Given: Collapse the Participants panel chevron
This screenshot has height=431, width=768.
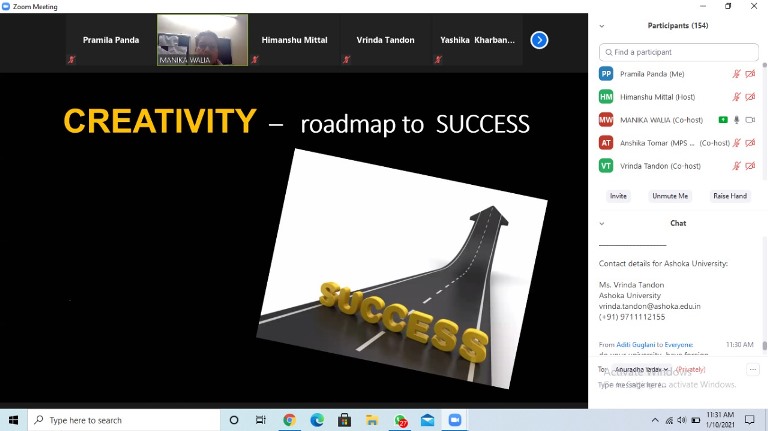Looking at the screenshot, I should click(602, 26).
